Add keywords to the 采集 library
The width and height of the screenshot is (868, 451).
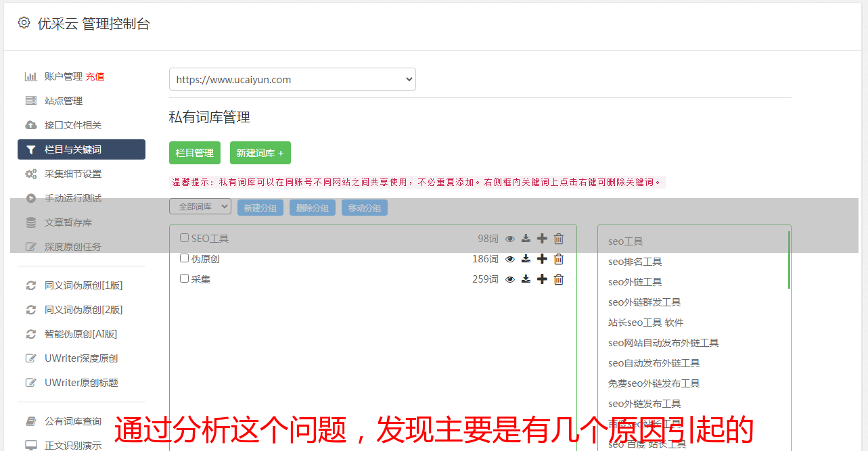[x=542, y=279]
